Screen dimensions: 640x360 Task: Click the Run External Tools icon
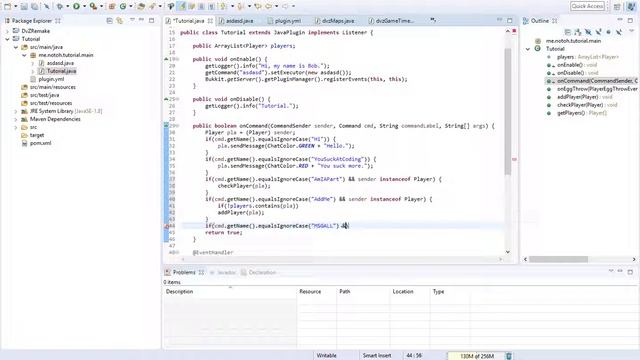[x=93, y=6]
